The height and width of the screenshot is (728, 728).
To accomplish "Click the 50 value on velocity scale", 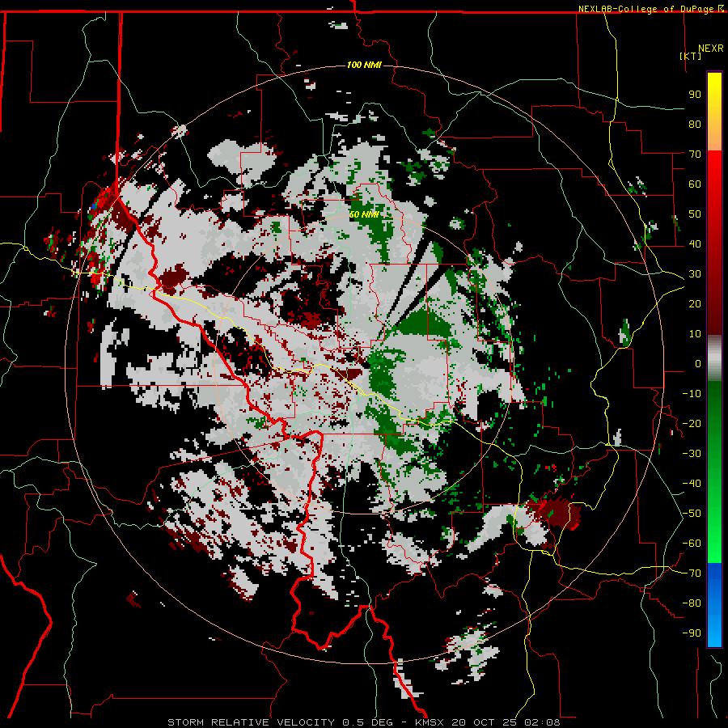I will 695,214.
